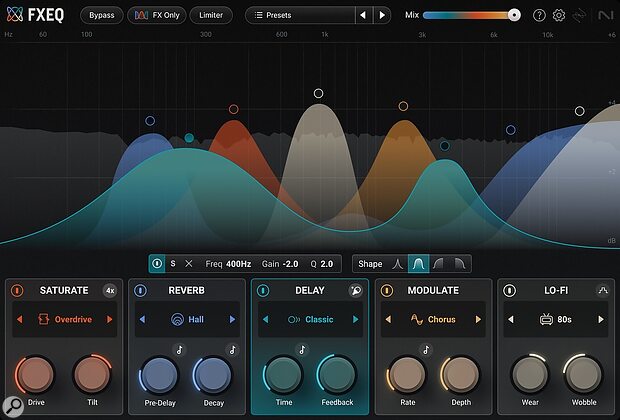Toggle the Delay module power
620x420 pixels.
pos(263,291)
